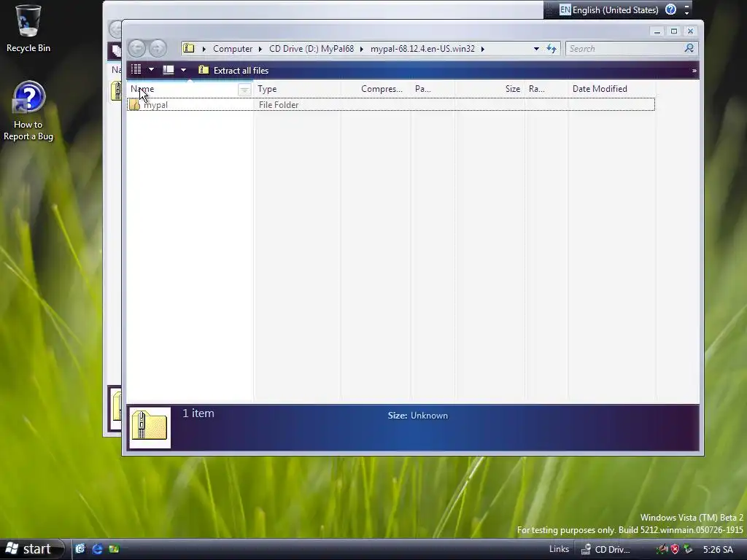Click inside the Search box
747x560 pixels.
pos(624,49)
